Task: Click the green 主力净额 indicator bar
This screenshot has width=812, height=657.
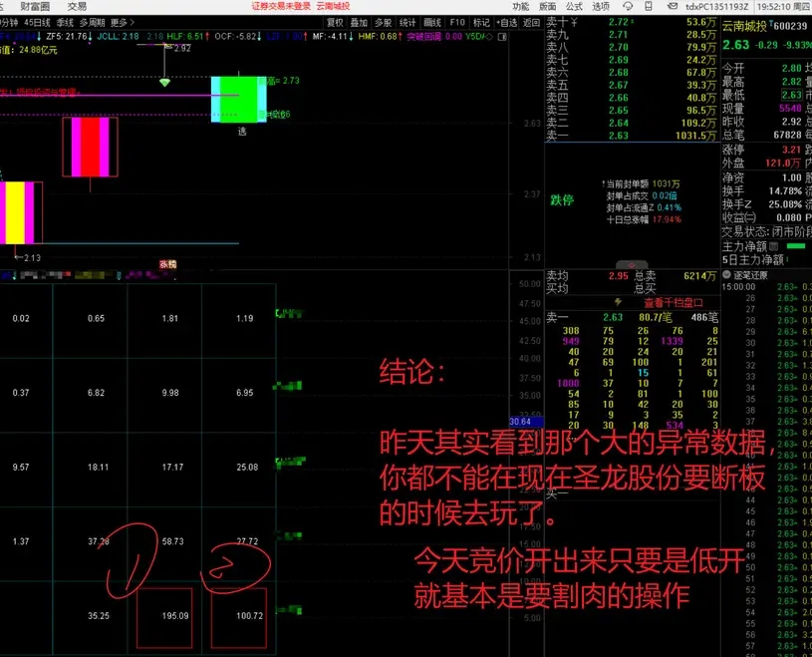Action: tap(796, 245)
